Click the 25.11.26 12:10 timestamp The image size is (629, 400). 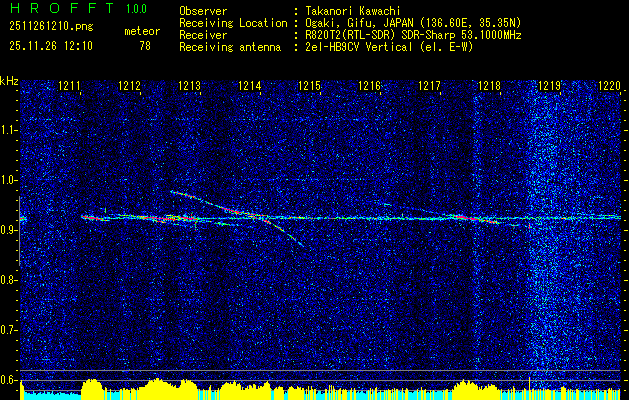51,45
